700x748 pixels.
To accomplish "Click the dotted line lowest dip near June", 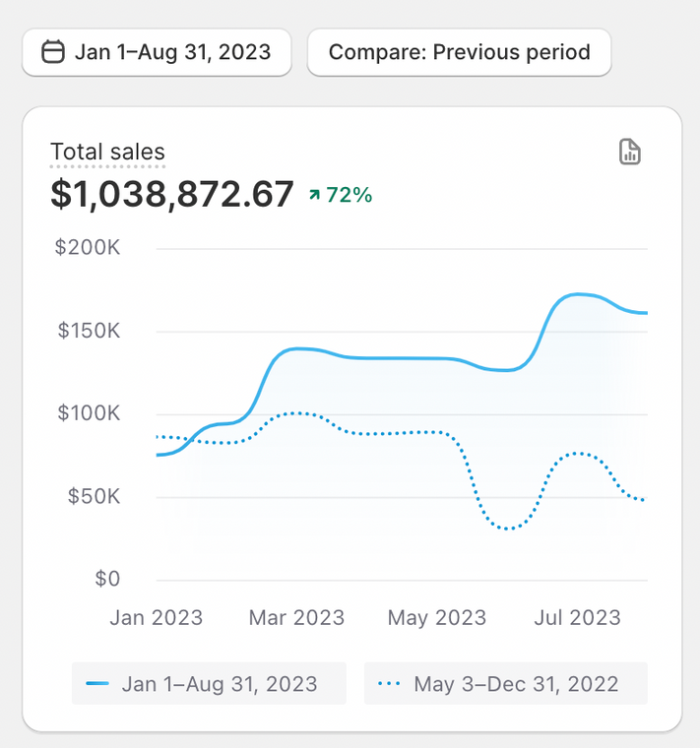I will point(508,529).
